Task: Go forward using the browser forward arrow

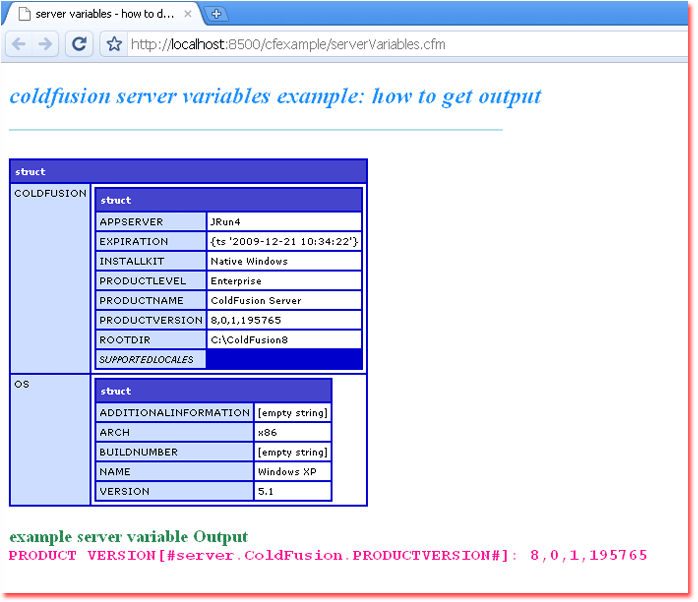Action: 45,44
